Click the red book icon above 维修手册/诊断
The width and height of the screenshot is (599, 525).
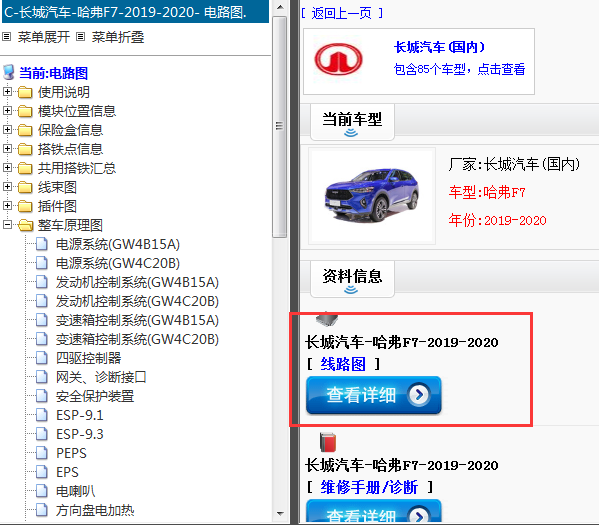pos(328,442)
